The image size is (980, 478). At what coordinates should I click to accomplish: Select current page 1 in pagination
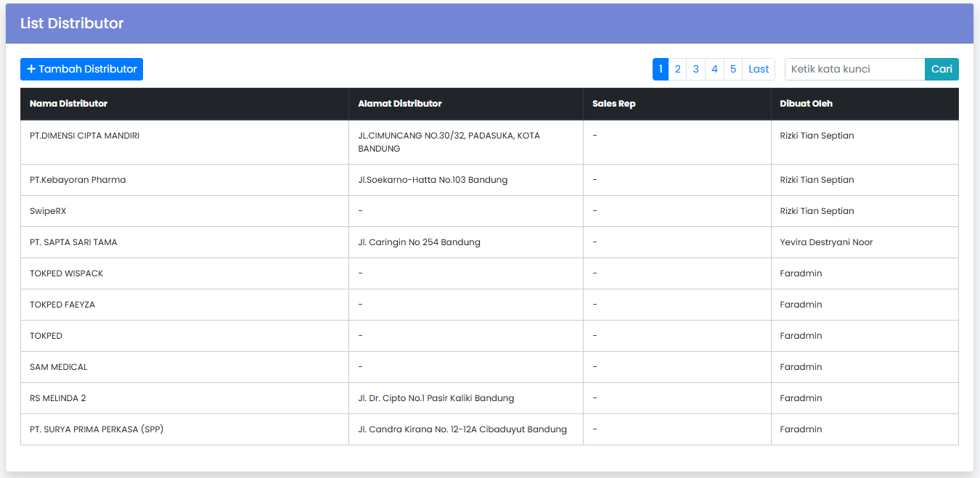pyautogui.click(x=660, y=69)
